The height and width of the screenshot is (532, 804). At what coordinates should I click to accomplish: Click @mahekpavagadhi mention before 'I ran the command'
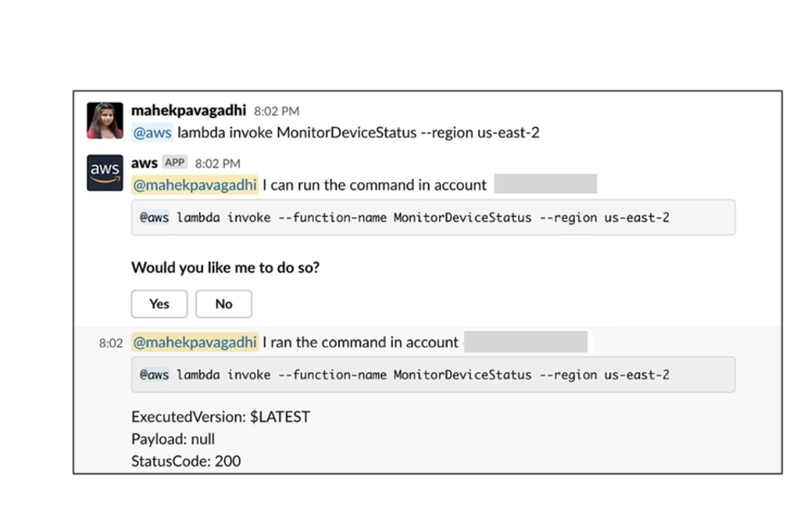(x=195, y=342)
